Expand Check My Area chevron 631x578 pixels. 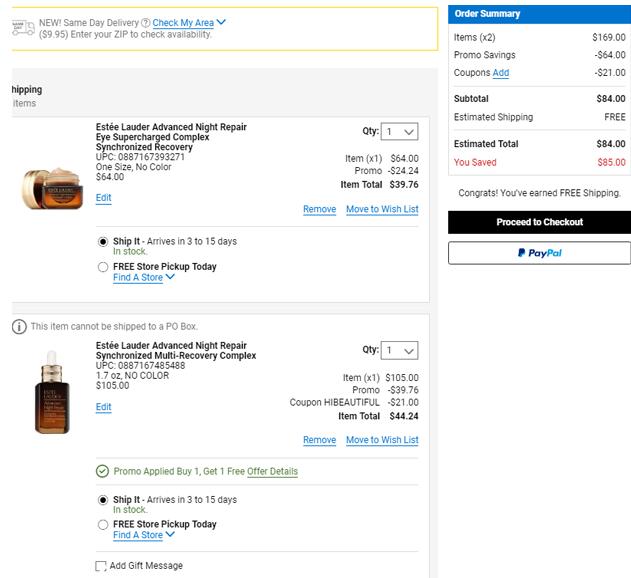(x=221, y=22)
